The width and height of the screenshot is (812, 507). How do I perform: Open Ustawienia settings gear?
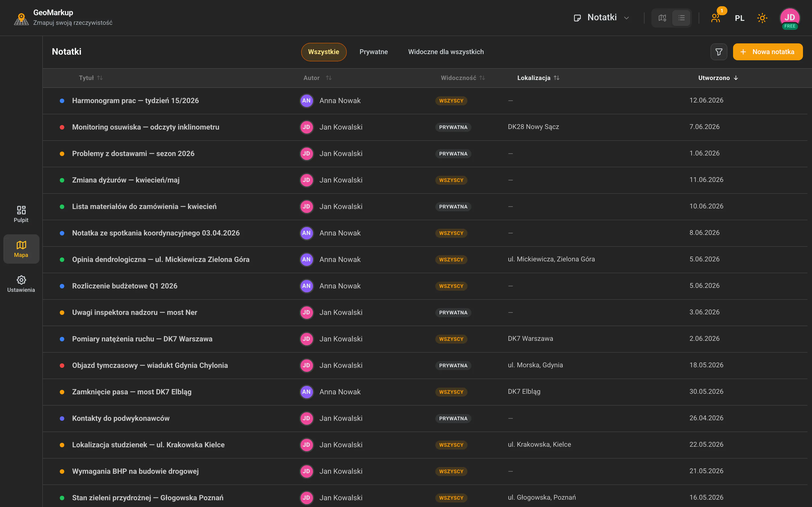(x=21, y=284)
